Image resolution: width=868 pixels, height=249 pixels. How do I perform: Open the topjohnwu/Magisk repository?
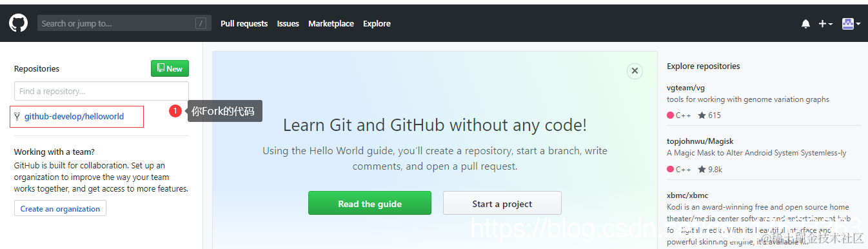tap(700, 141)
